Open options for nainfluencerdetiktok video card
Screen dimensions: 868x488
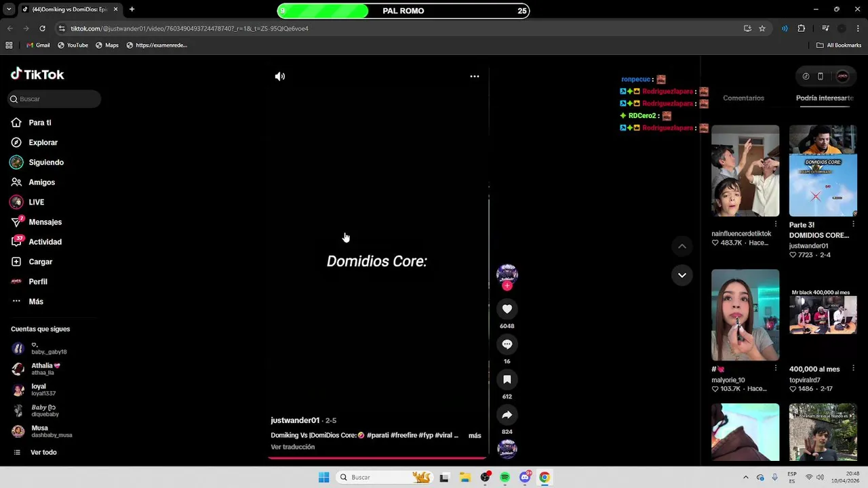(776, 224)
